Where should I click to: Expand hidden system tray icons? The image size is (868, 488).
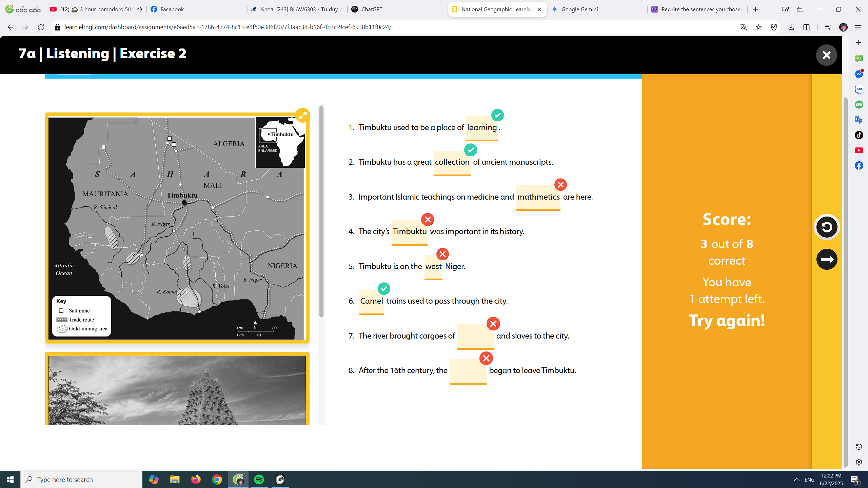797,479
